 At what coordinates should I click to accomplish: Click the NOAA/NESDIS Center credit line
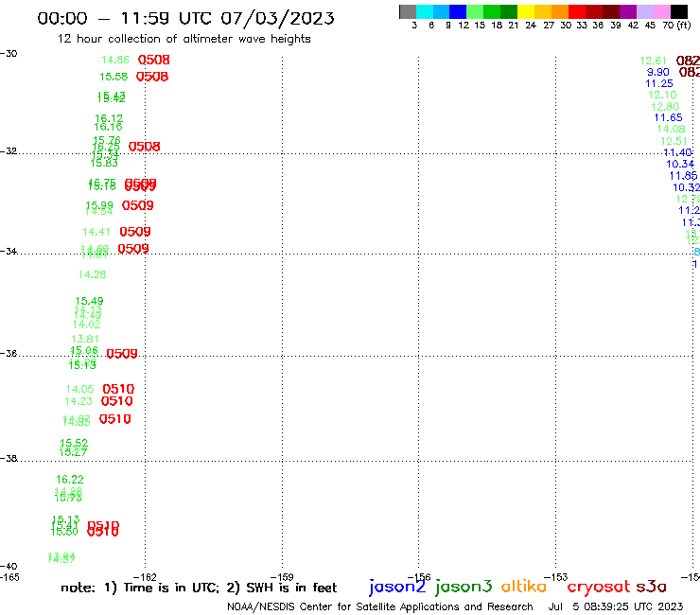(380, 607)
